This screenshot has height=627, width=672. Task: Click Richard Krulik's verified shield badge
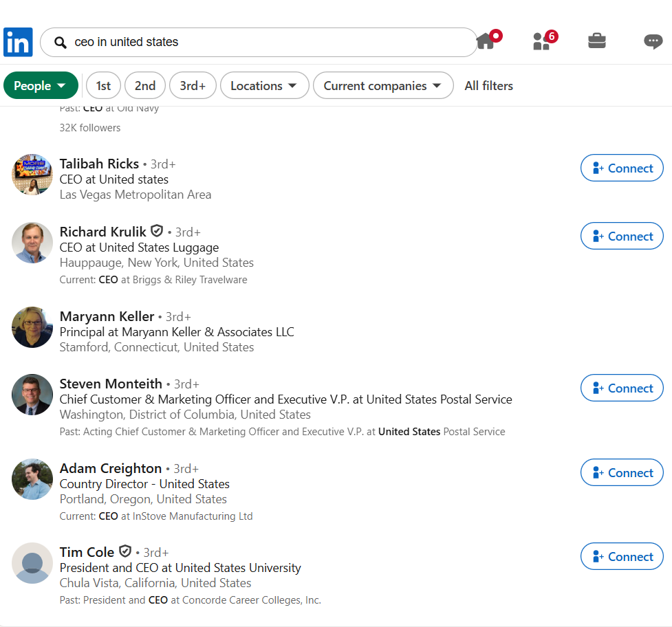pos(157,231)
